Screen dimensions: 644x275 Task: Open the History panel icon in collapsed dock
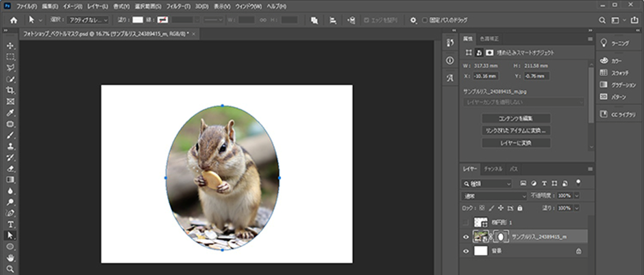click(x=449, y=43)
